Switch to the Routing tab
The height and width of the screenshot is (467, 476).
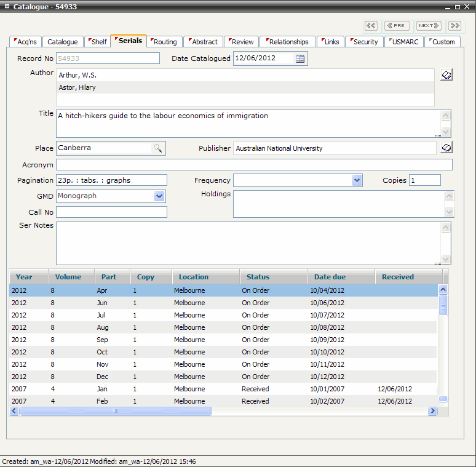click(165, 42)
